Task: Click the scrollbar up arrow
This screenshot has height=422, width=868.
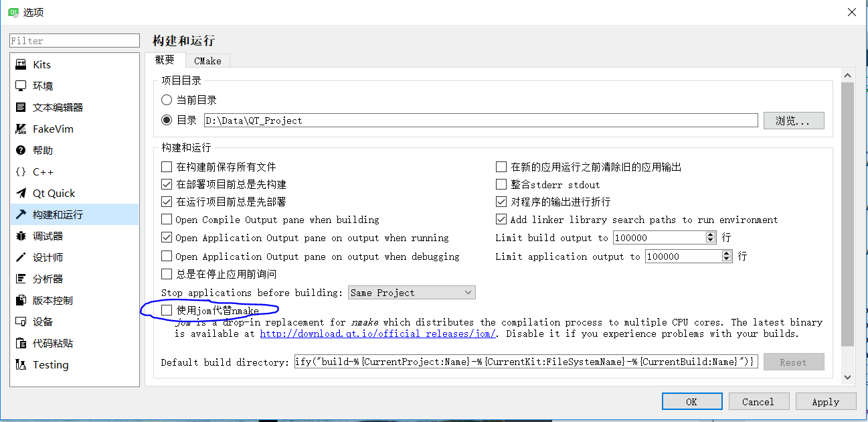Action: [847, 75]
